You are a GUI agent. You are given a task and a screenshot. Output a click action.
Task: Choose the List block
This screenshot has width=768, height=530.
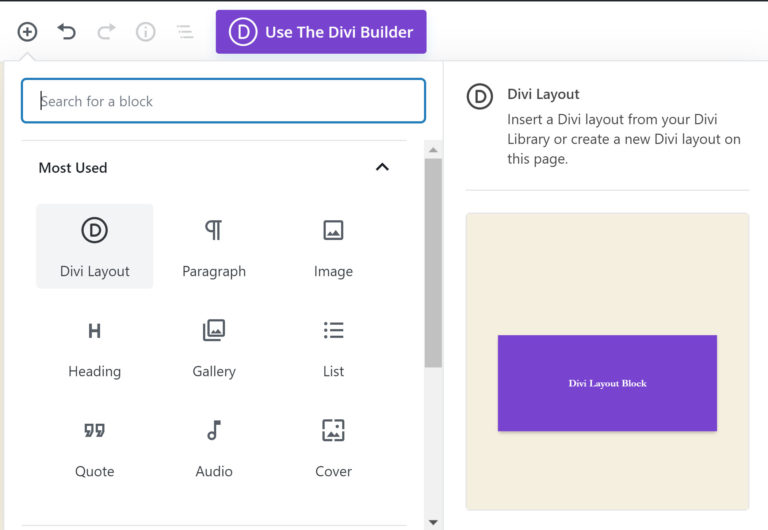coord(333,347)
